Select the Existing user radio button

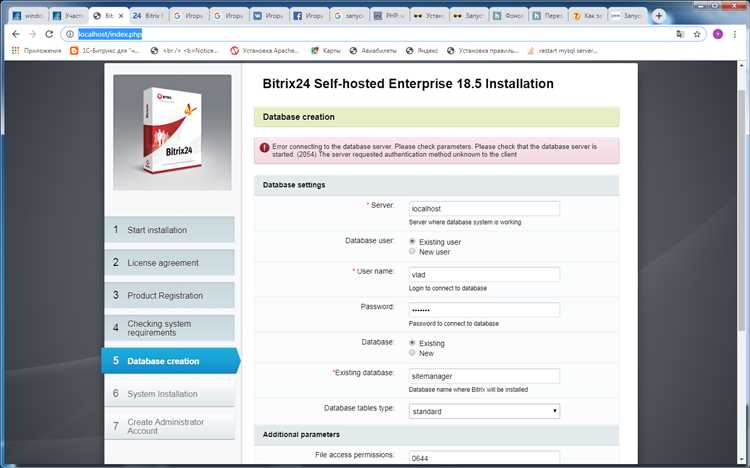click(412, 242)
